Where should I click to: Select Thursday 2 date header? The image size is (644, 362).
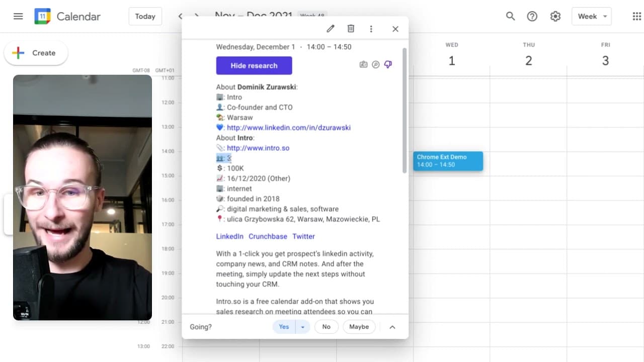(x=528, y=56)
